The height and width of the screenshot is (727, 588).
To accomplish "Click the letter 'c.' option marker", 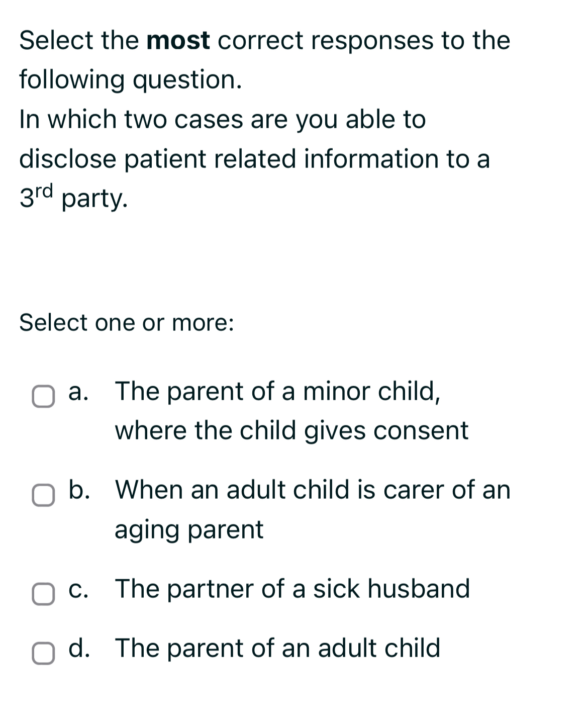I will point(78,588).
